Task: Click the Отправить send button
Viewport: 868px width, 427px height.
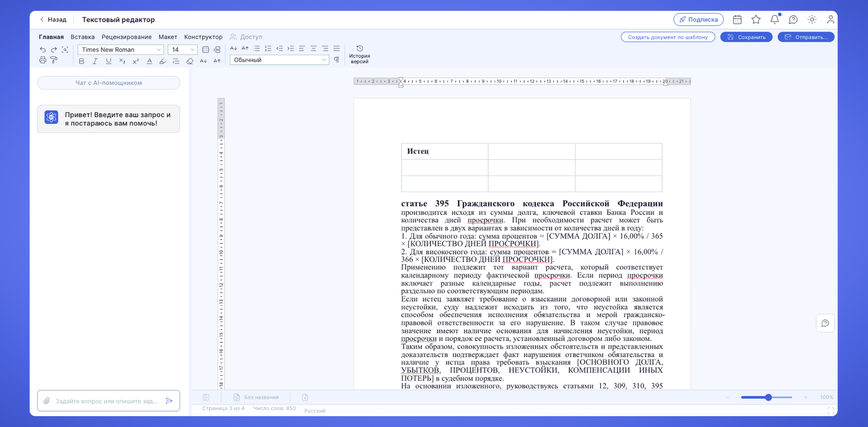Action: (x=806, y=37)
